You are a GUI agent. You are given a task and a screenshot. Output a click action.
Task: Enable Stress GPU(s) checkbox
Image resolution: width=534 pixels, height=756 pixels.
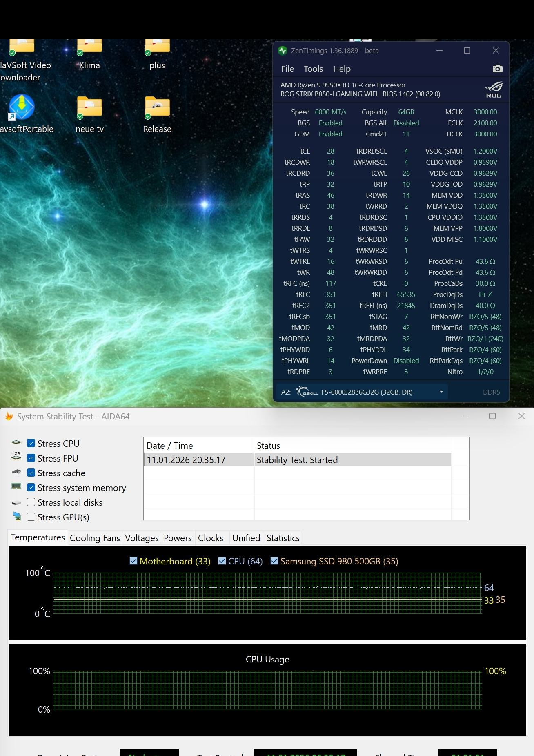point(31,517)
